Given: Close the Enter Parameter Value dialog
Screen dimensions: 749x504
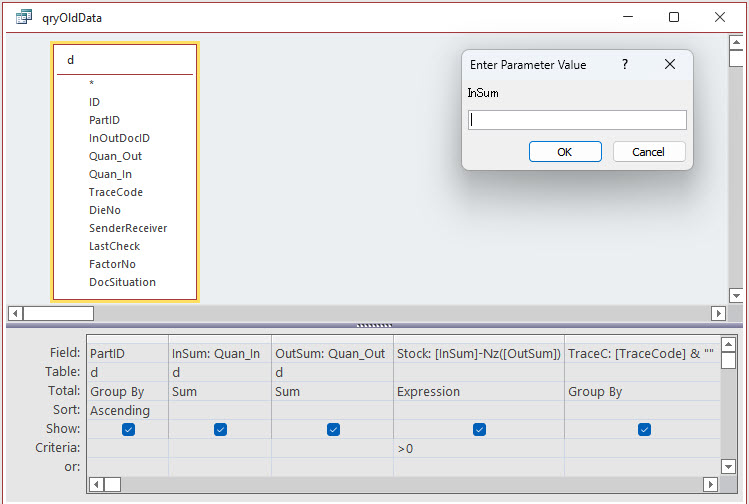Looking at the screenshot, I should coord(670,64).
